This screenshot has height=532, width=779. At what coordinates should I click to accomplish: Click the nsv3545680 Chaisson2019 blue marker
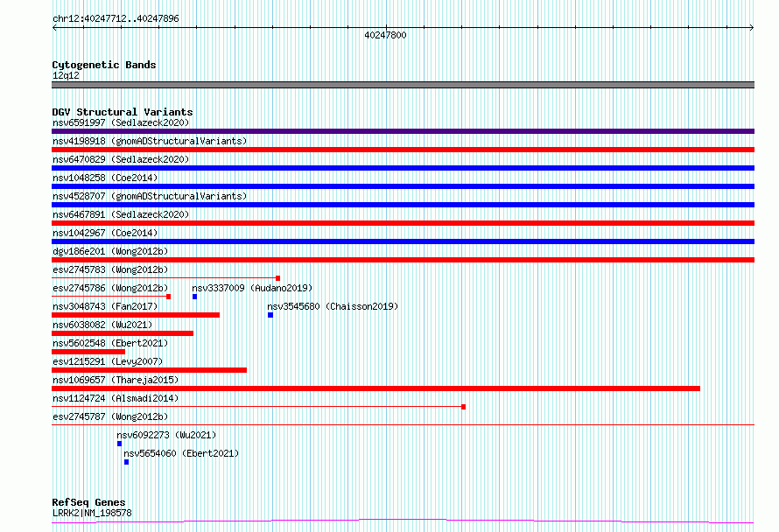270,315
